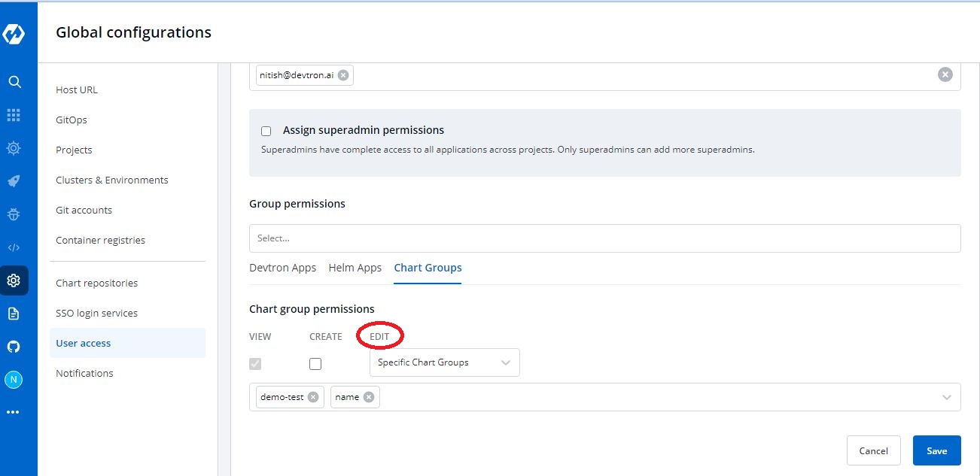The width and height of the screenshot is (980, 476).
Task: Open Clusters & Environments settings
Action: pyautogui.click(x=112, y=180)
